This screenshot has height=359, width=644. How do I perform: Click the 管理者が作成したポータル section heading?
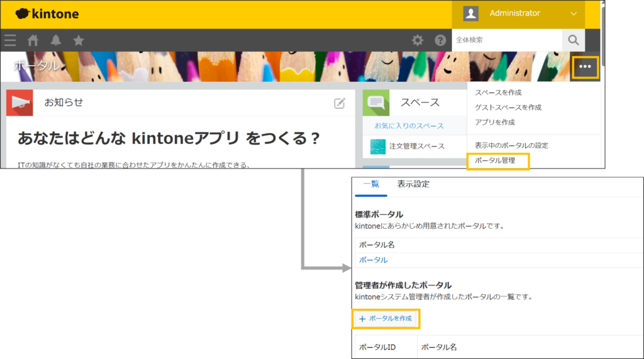point(403,285)
